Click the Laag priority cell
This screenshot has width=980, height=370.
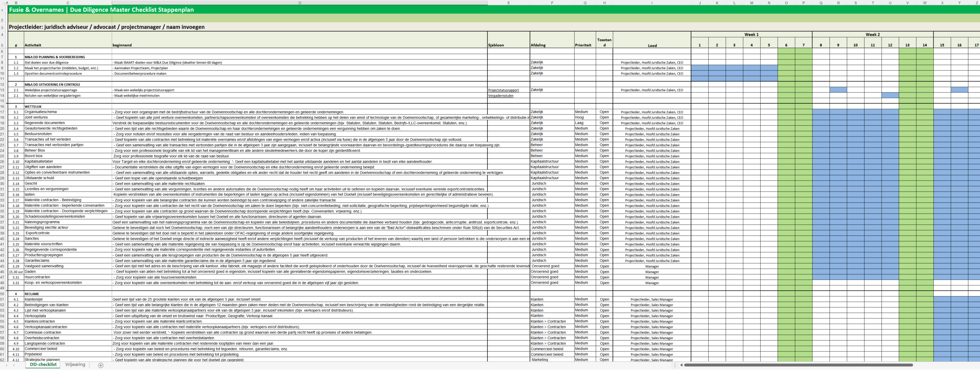(585, 123)
